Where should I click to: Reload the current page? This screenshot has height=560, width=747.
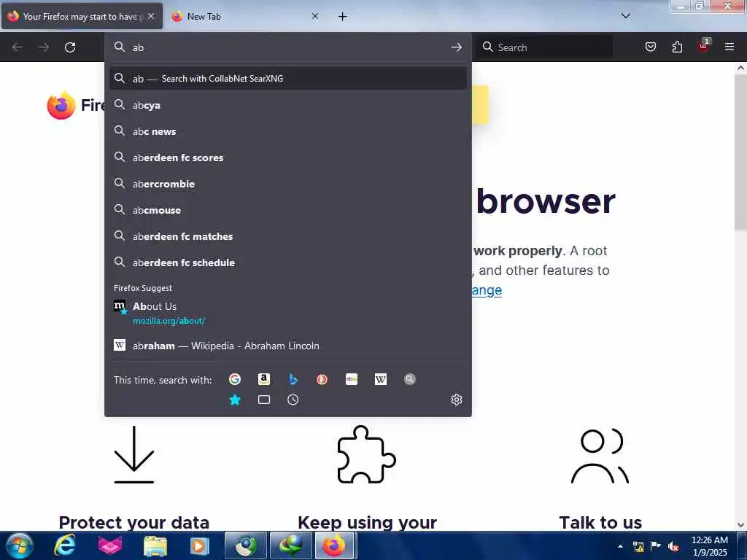[x=70, y=47]
